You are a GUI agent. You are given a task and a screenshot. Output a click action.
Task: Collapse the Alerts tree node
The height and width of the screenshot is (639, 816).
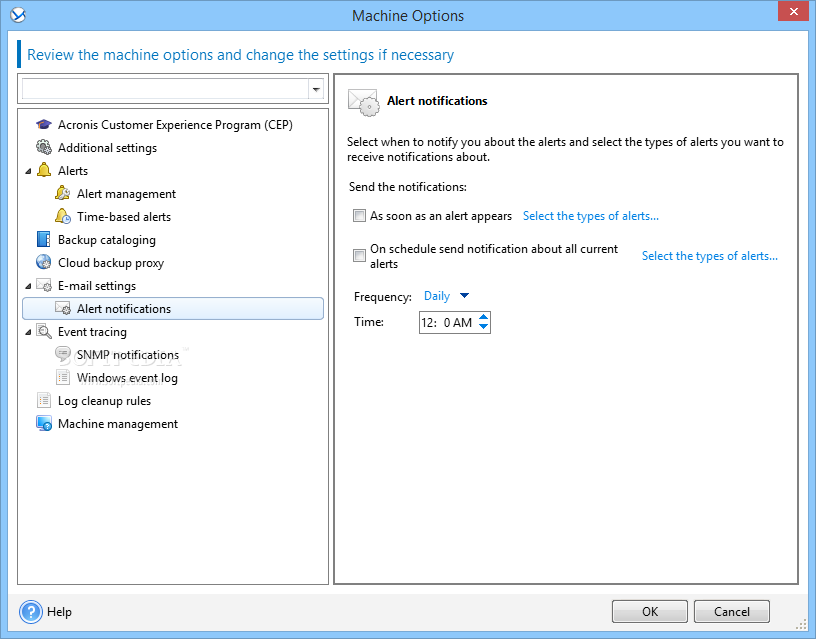(x=28, y=171)
